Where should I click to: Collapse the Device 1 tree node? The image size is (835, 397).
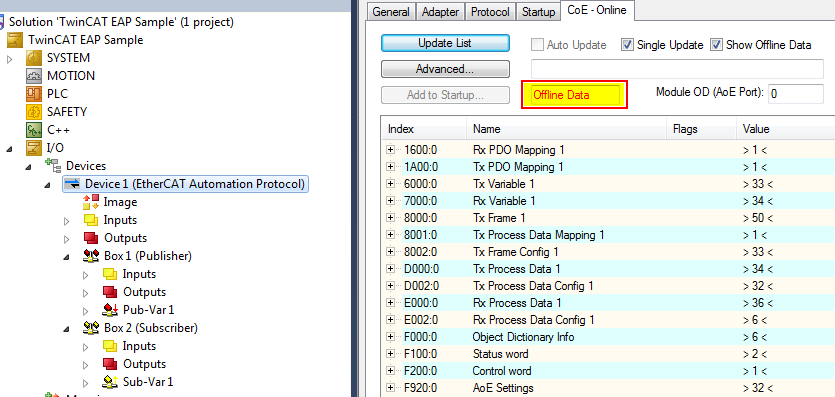pos(48,185)
